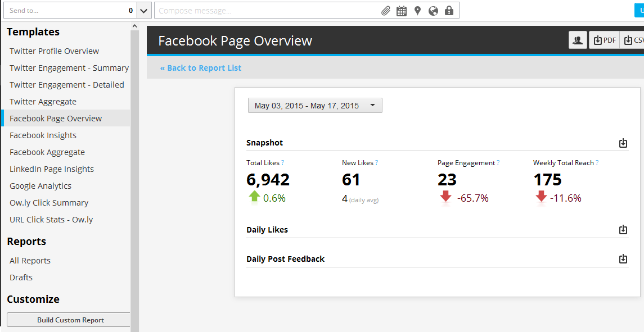Open Twitter Profile Overview template
Screen dimensions: 644x332
[54, 51]
